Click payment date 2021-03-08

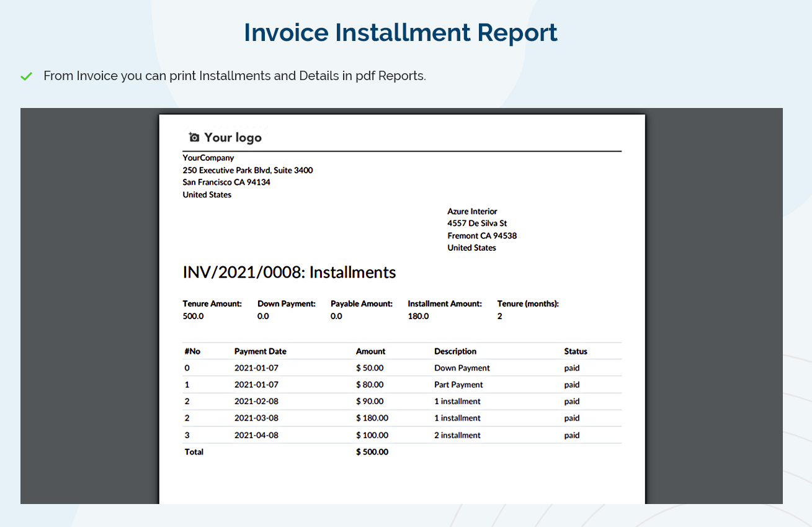[256, 418]
